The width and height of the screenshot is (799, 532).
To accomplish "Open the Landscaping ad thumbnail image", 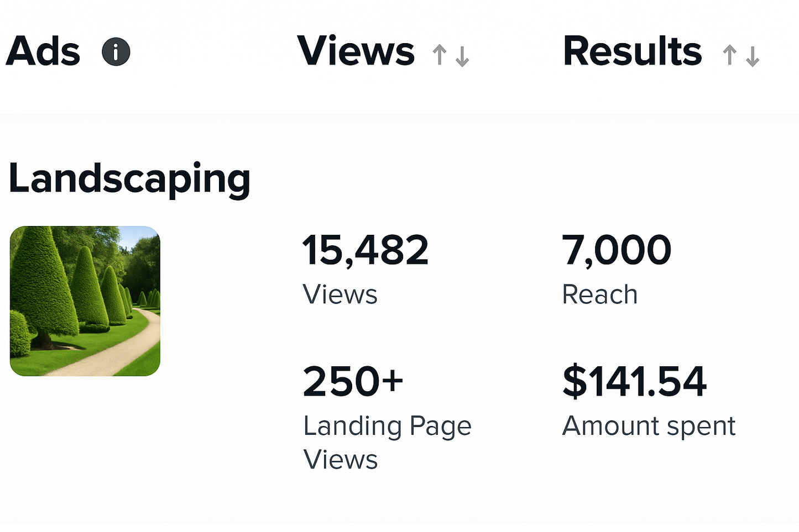I will pos(85,301).
